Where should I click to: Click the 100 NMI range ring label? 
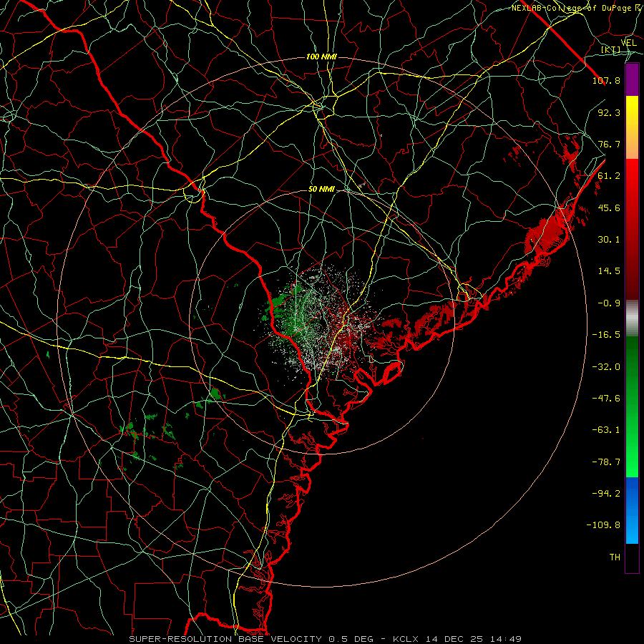click(321, 57)
